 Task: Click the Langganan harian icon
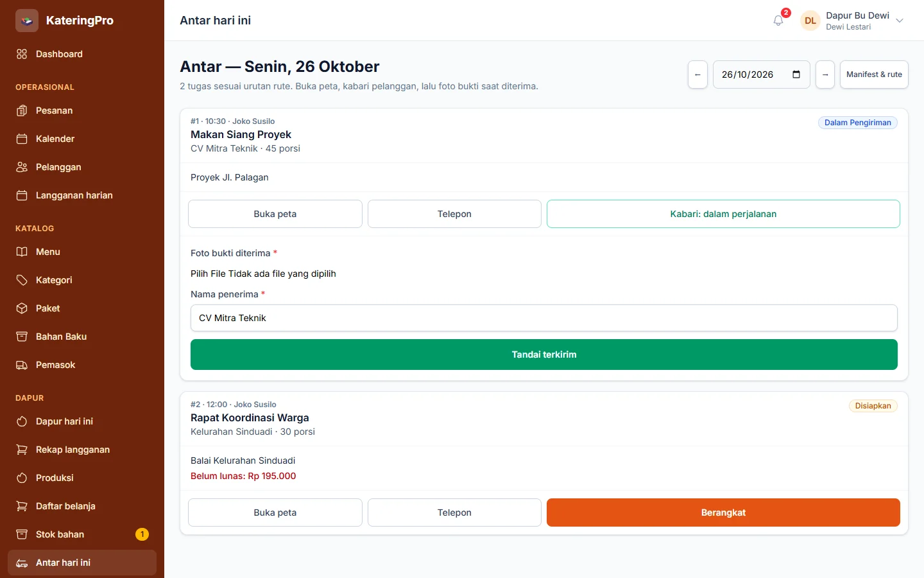22,195
